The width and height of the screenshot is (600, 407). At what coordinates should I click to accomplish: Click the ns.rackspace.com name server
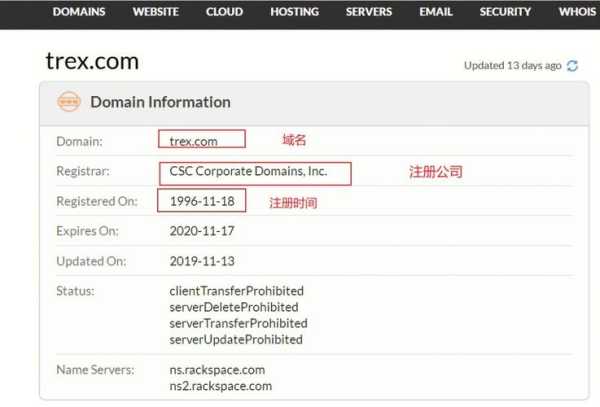pos(217,370)
